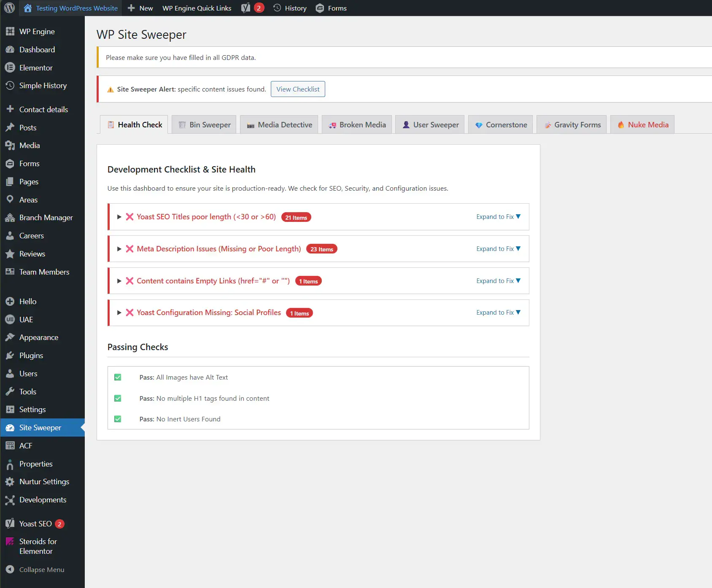Click the Collapse Menu arrow icon
712x588 pixels.
[x=10, y=569]
